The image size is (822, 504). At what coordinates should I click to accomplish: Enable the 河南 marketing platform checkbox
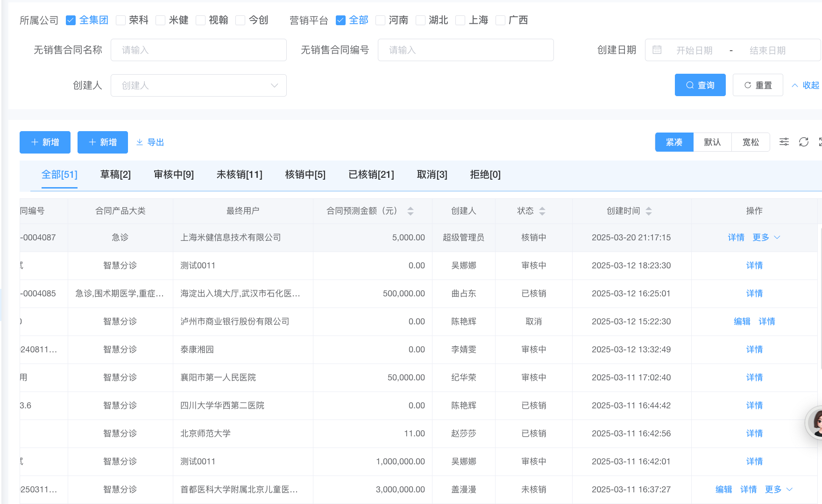pos(381,20)
